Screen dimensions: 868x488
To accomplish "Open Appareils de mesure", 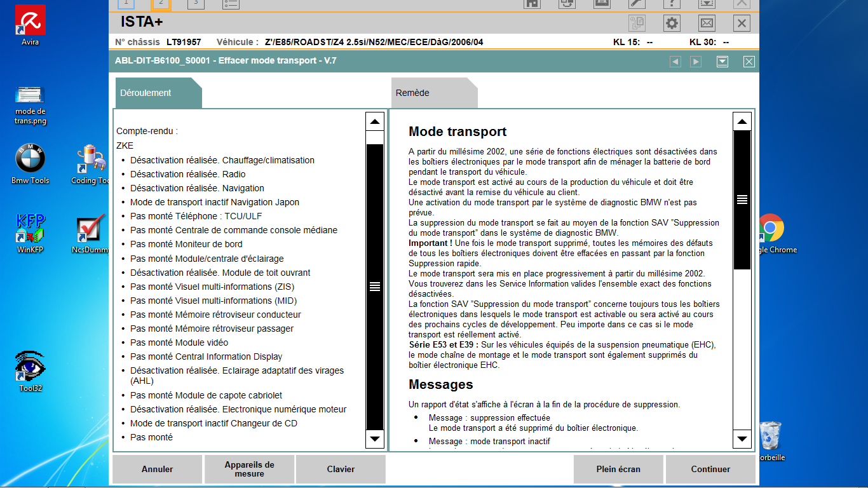I will tap(249, 469).
